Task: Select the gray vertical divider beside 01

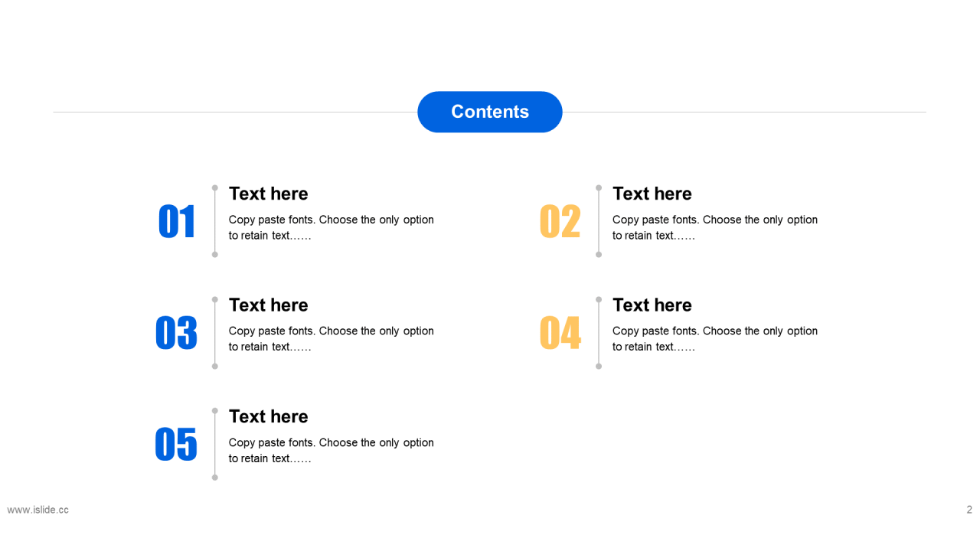Action: (x=215, y=221)
